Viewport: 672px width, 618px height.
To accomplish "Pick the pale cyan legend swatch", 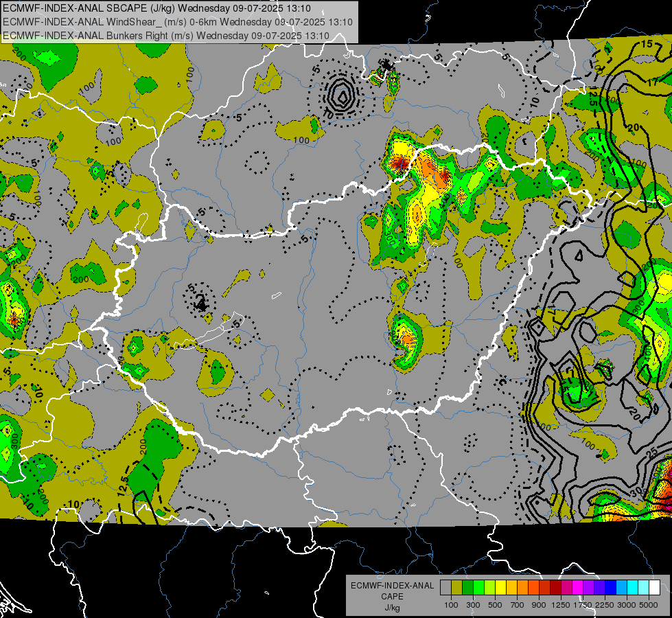I will 644,587.
